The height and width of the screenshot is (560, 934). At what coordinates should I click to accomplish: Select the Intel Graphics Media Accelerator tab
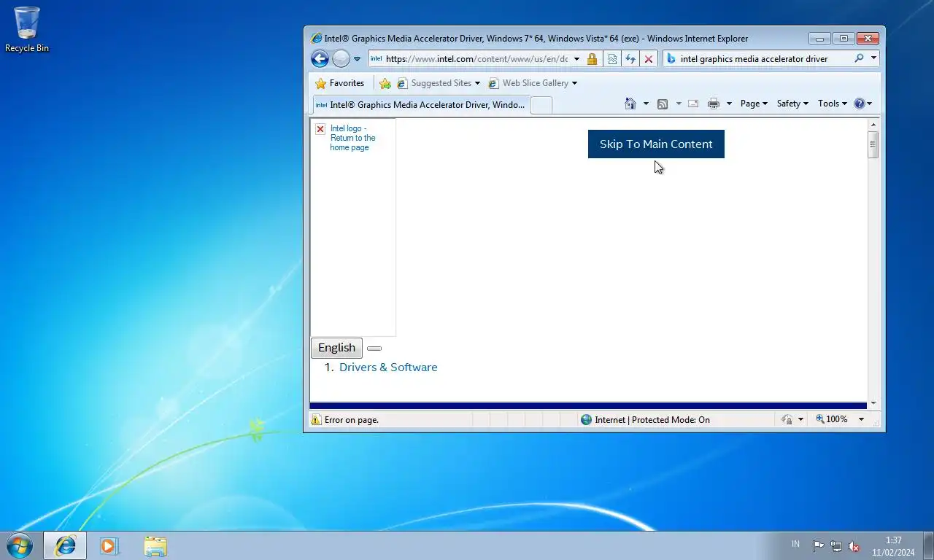[420, 105]
